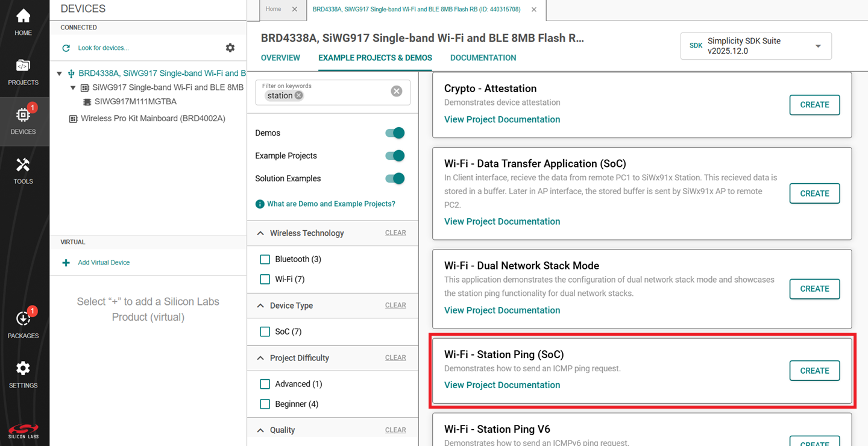Open the device settings gear icon

[230, 48]
